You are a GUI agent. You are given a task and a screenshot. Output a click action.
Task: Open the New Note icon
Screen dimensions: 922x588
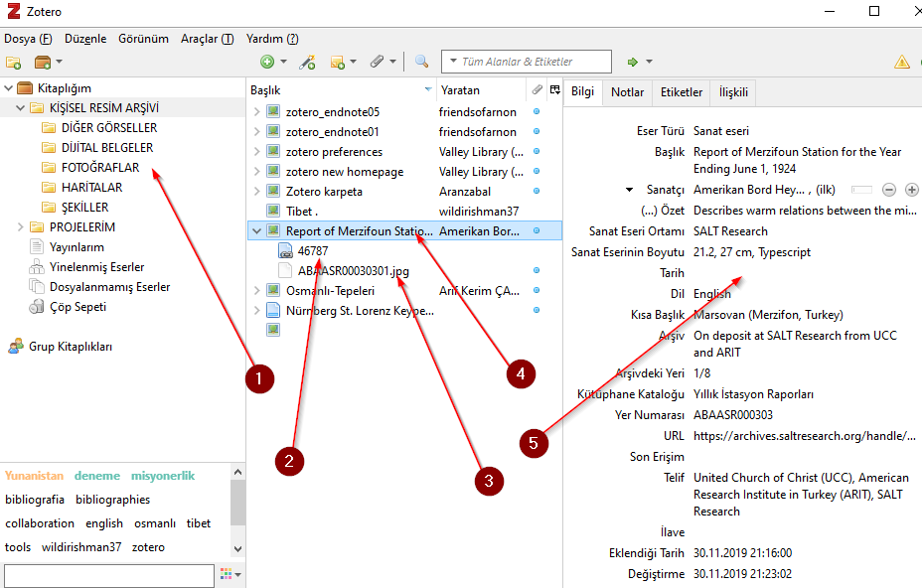pos(338,62)
